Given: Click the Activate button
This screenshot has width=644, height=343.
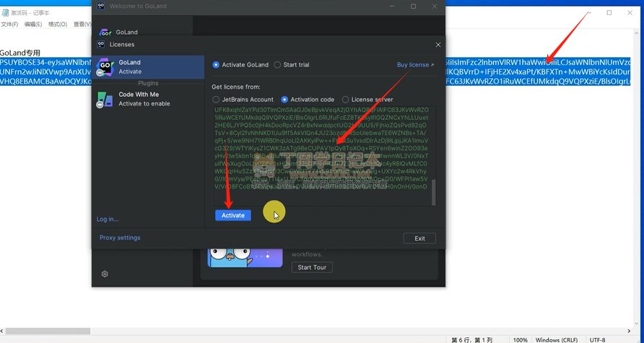Looking at the screenshot, I should pos(233,215).
